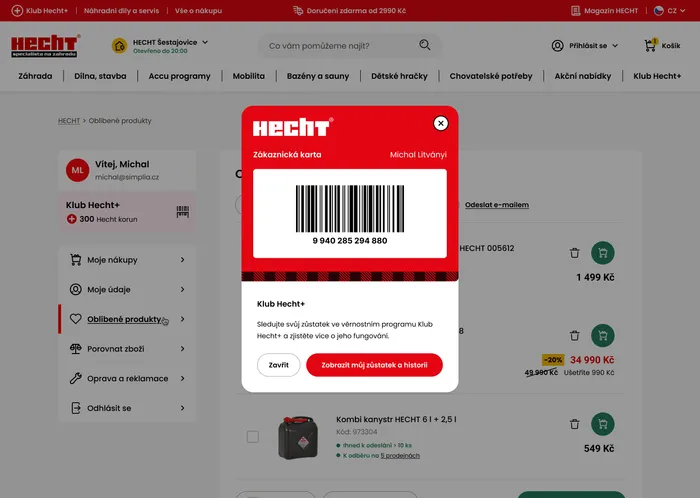The image size is (700, 498).
Task: Click HECHT breadcrumb link
Action: pyautogui.click(x=69, y=120)
